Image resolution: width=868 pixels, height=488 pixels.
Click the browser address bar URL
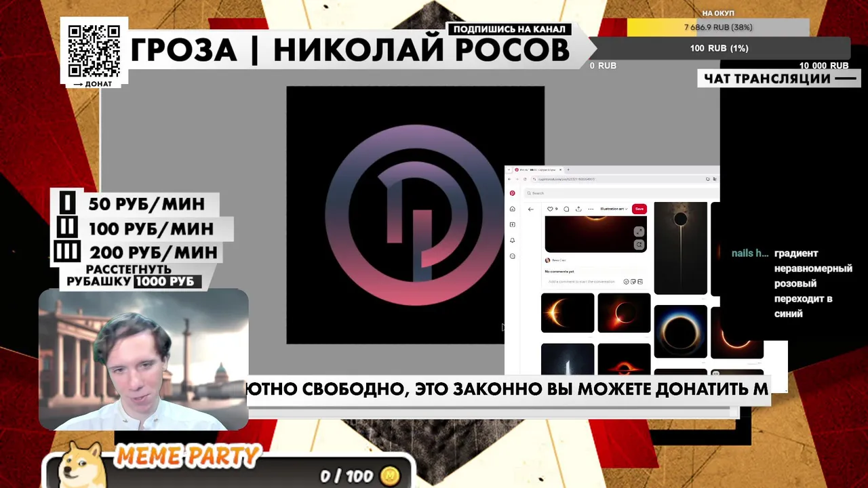(x=566, y=179)
